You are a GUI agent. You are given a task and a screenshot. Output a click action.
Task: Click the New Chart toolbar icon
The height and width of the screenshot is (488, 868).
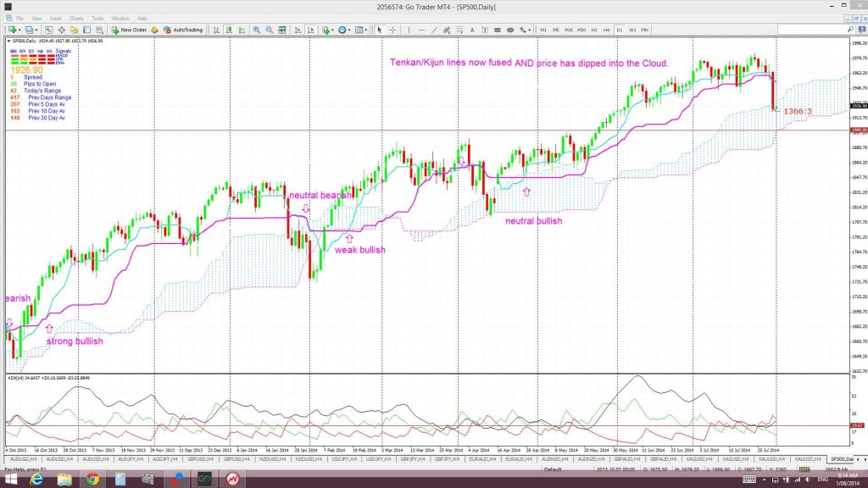(x=12, y=30)
